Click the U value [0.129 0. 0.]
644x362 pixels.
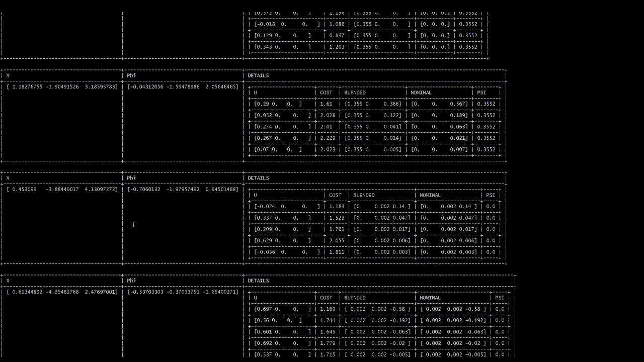(282, 35)
